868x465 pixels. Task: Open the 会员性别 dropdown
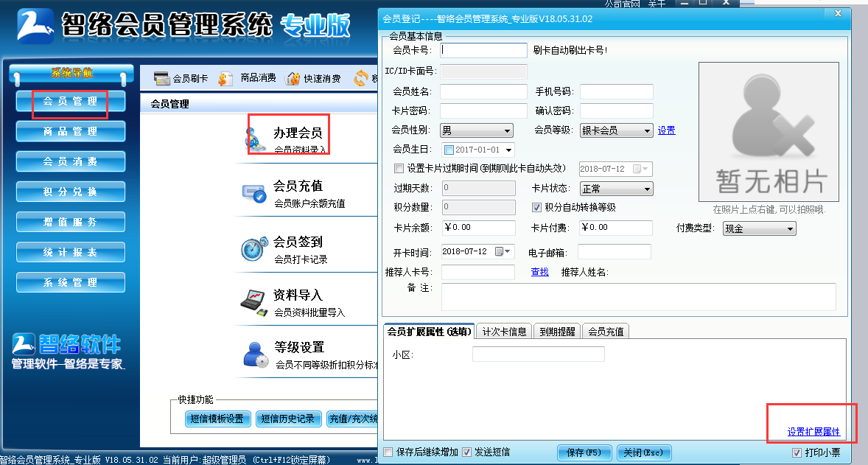[x=476, y=130]
